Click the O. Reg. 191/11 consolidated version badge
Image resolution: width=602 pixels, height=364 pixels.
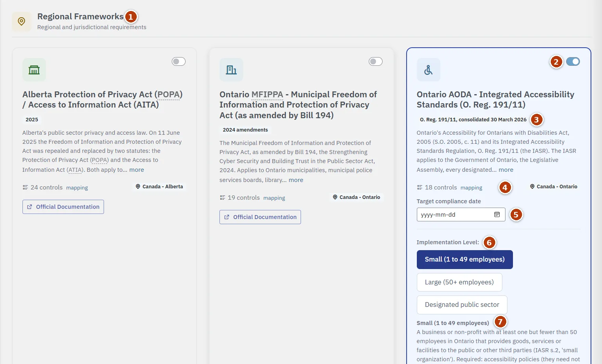click(473, 120)
